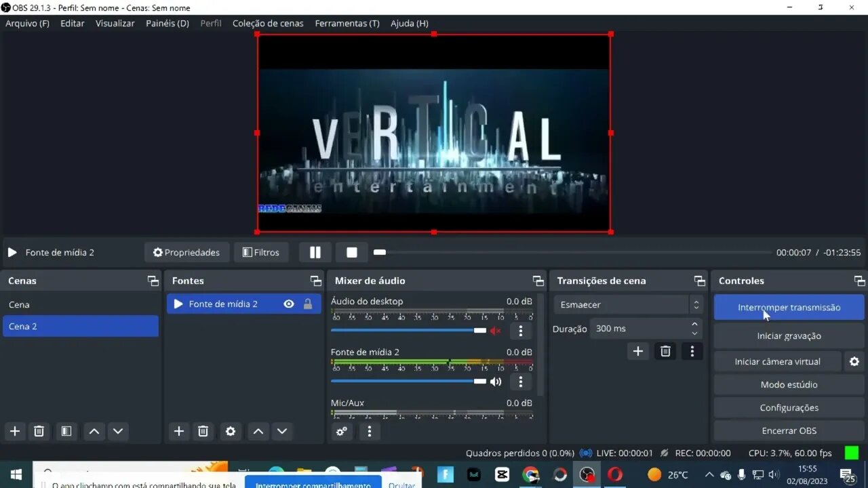Open audio mixer menu dots at bottom

tap(370, 431)
